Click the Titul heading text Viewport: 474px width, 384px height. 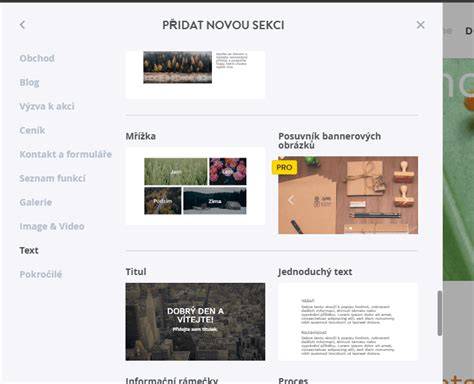(136, 272)
